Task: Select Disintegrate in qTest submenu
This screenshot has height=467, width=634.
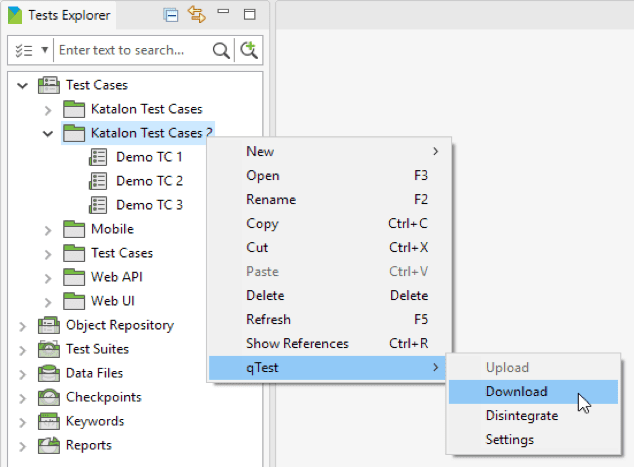Action: [521, 416]
